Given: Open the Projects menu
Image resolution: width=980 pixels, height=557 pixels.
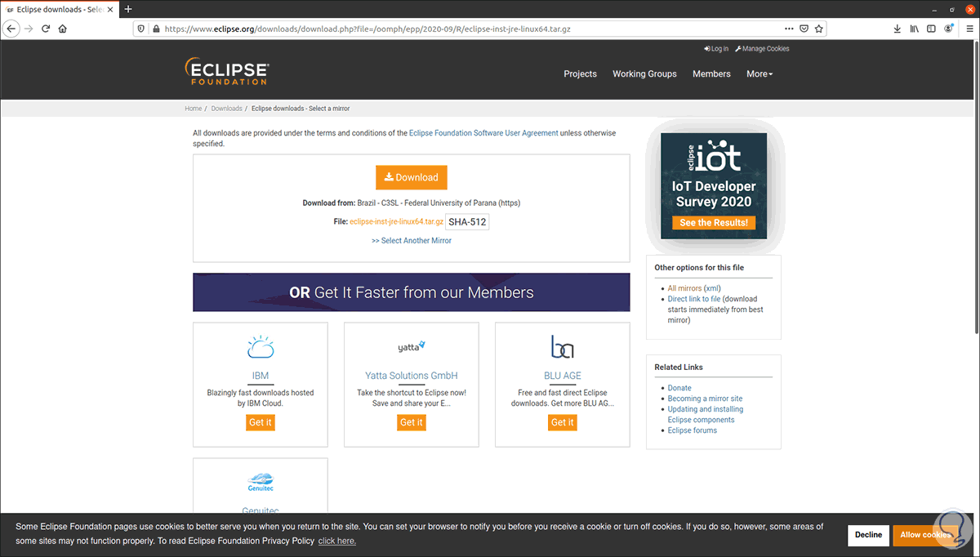Looking at the screenshot, I should tap(580, 74).
